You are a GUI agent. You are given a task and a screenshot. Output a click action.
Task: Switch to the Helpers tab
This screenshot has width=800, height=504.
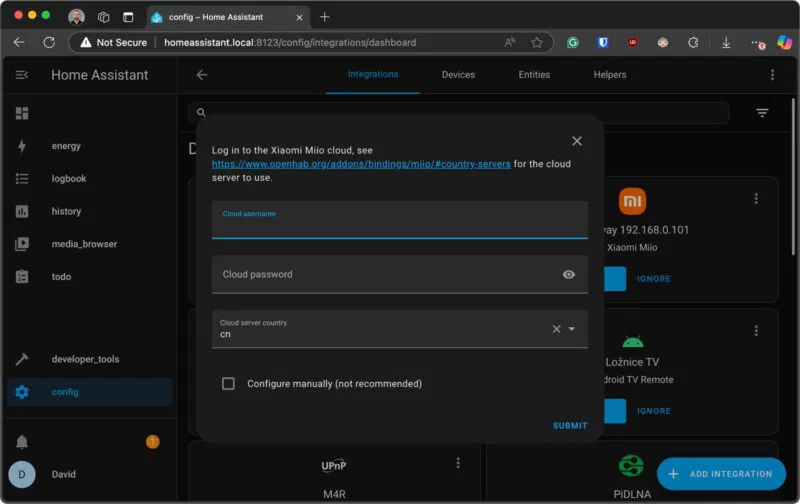click(x=610, y=75)
